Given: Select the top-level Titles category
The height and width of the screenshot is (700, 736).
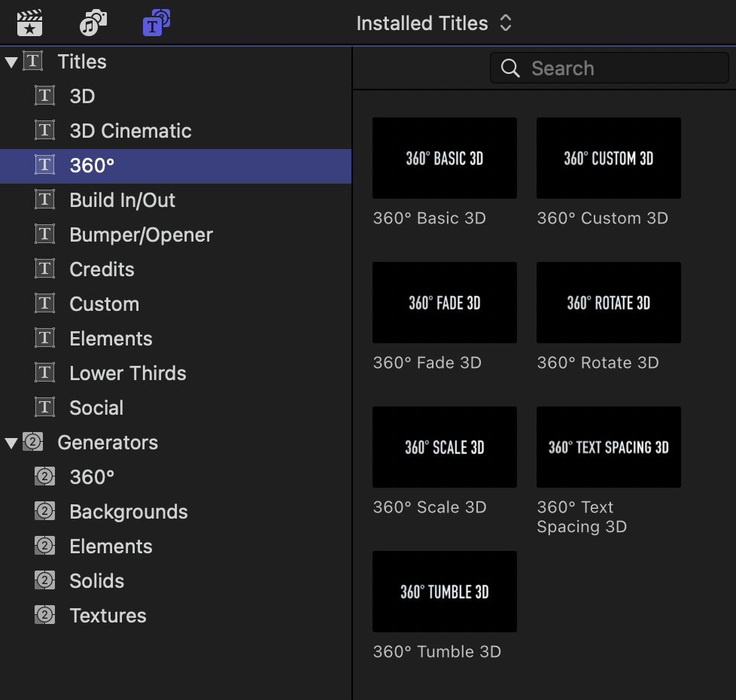Looking at the screenshot, I should coord(176,62).
